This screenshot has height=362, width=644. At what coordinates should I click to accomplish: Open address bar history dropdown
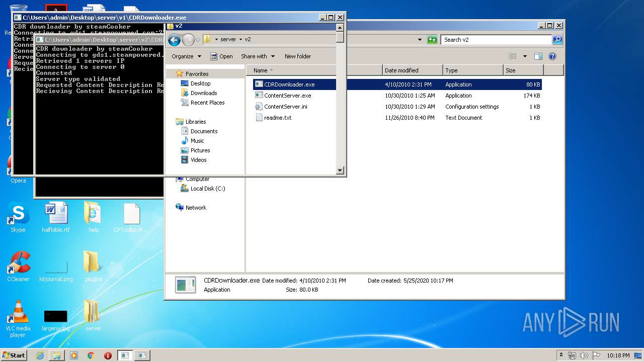pos(420,40)
